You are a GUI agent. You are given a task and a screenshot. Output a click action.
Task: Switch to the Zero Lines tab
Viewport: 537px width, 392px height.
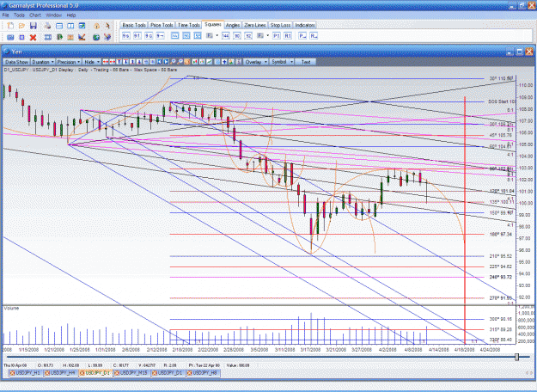[x=255, y=25]
